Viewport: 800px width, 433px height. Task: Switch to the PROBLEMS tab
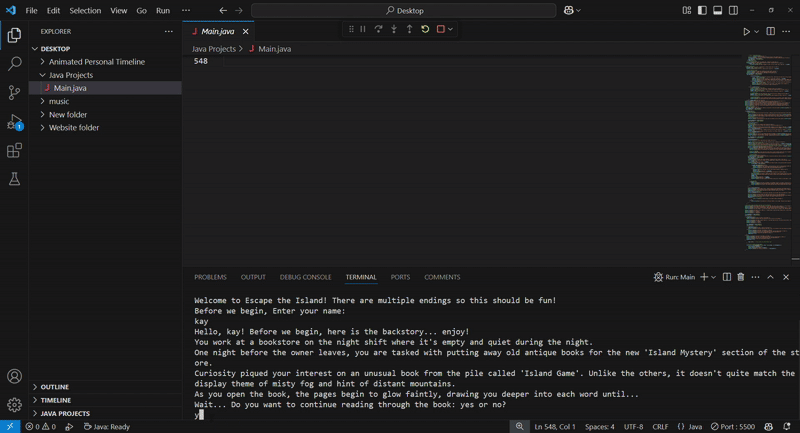click(x=210, y=277)
